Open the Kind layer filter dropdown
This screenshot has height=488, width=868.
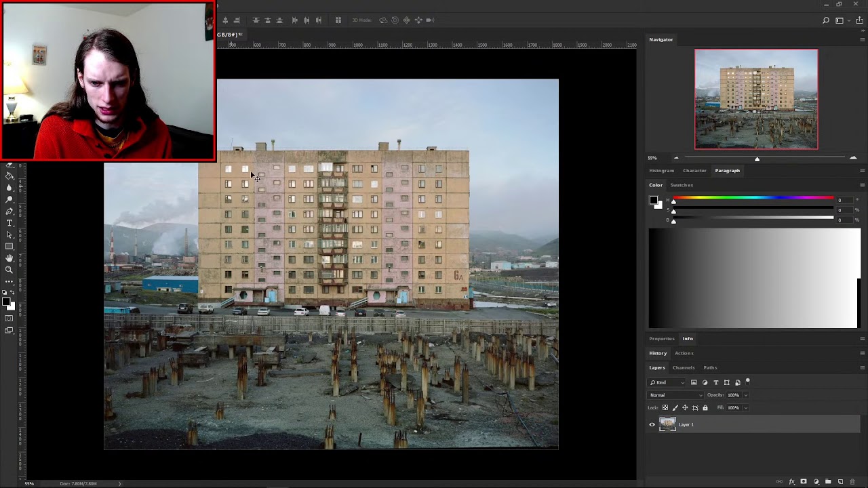(x=667, y=382)
